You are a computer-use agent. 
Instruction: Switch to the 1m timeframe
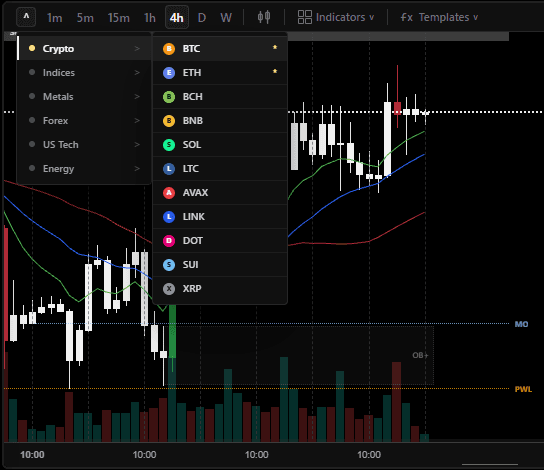click(54, 17)
